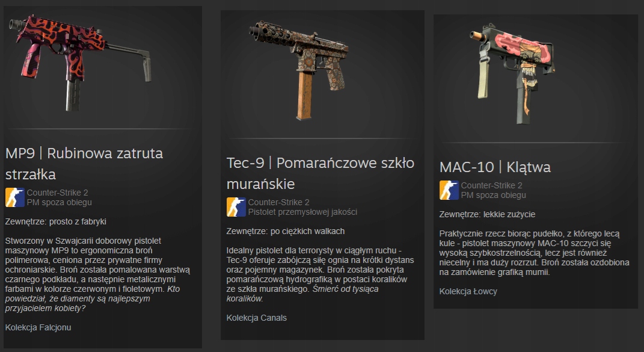
Task: Select the Kolekcja Łowcy label
Action: (x=468, y=292)
